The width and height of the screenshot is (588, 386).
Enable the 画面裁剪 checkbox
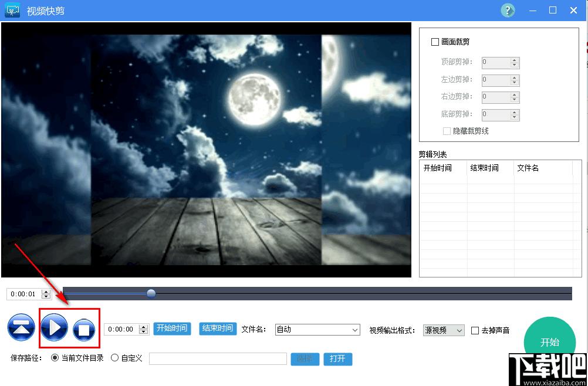(435, 42)
